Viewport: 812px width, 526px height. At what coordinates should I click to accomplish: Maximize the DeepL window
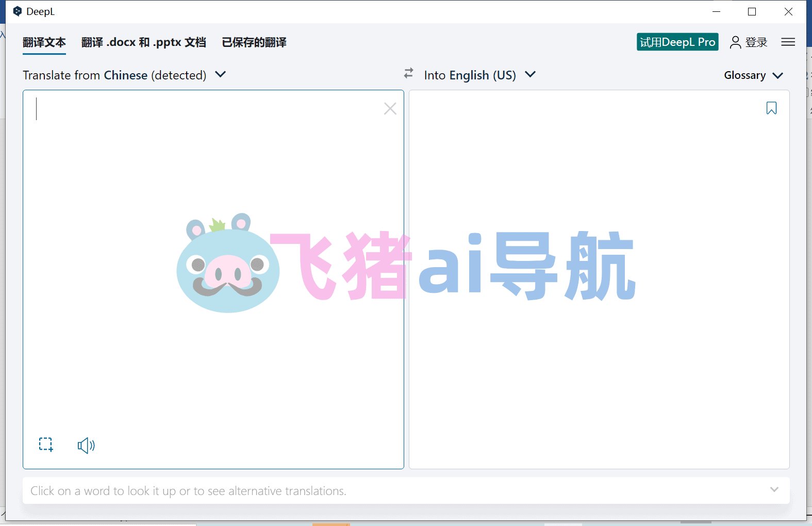coord(752,11)
